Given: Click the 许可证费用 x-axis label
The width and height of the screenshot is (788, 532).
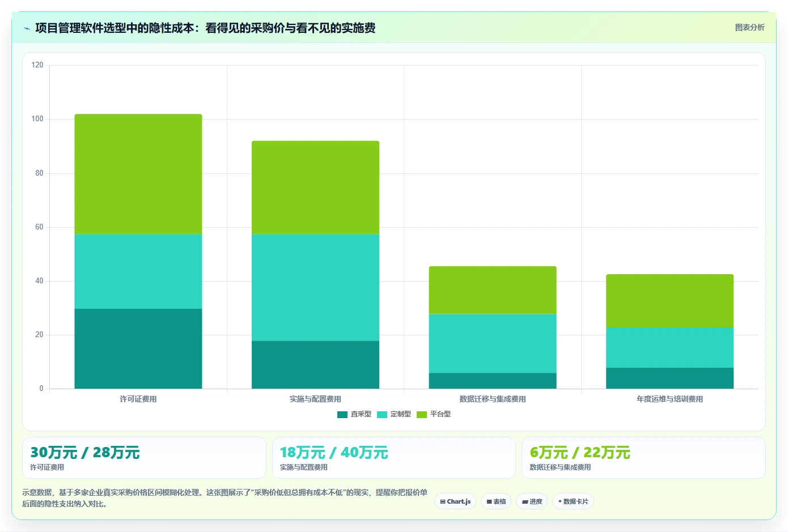Looking at the screenshot, I should 138,399.
